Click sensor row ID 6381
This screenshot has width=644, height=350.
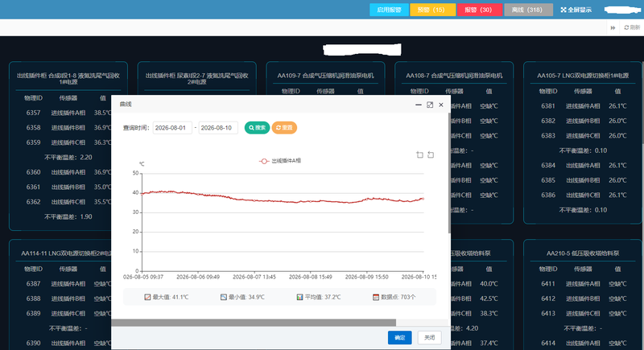(x=548, y=106)
